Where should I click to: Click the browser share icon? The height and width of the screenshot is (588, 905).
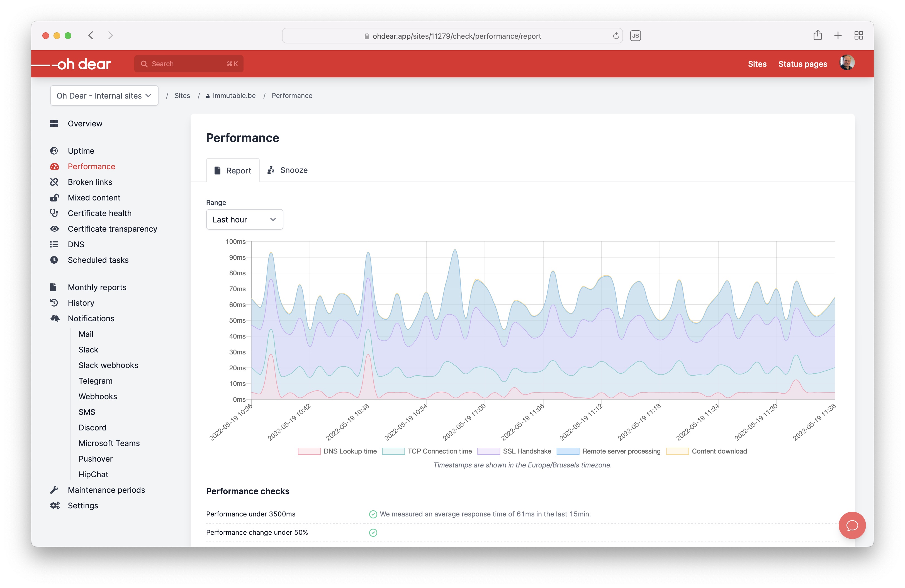[817, 35]
